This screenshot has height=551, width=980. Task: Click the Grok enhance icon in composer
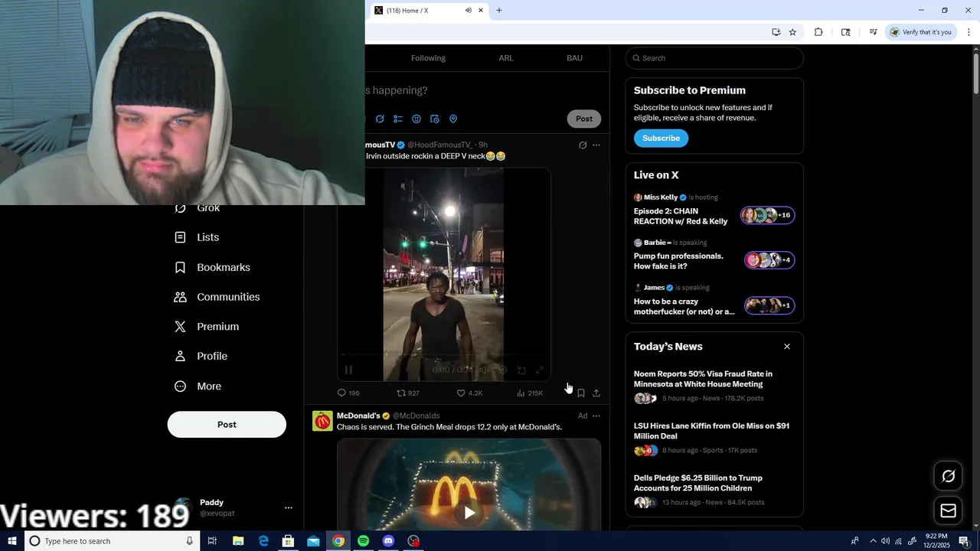tap(380, 119)
